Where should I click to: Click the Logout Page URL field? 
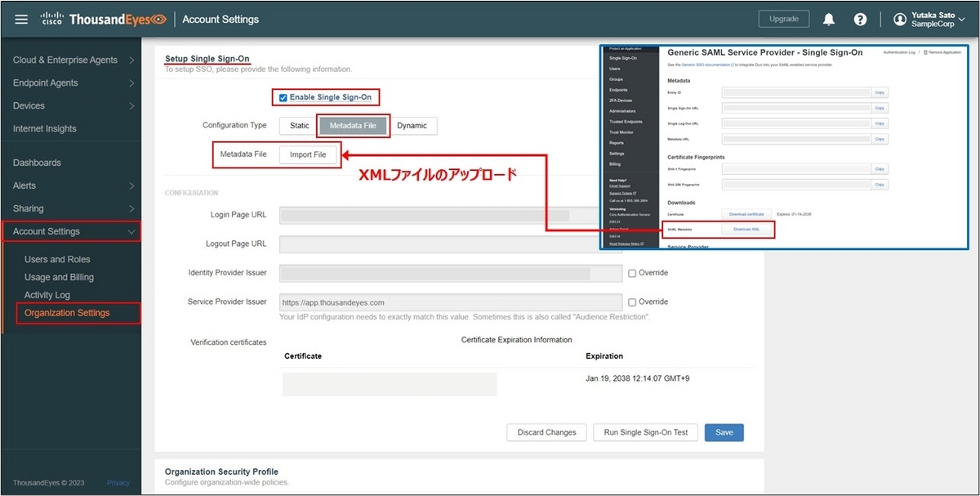pyautogui.click(x=451, y=244)
